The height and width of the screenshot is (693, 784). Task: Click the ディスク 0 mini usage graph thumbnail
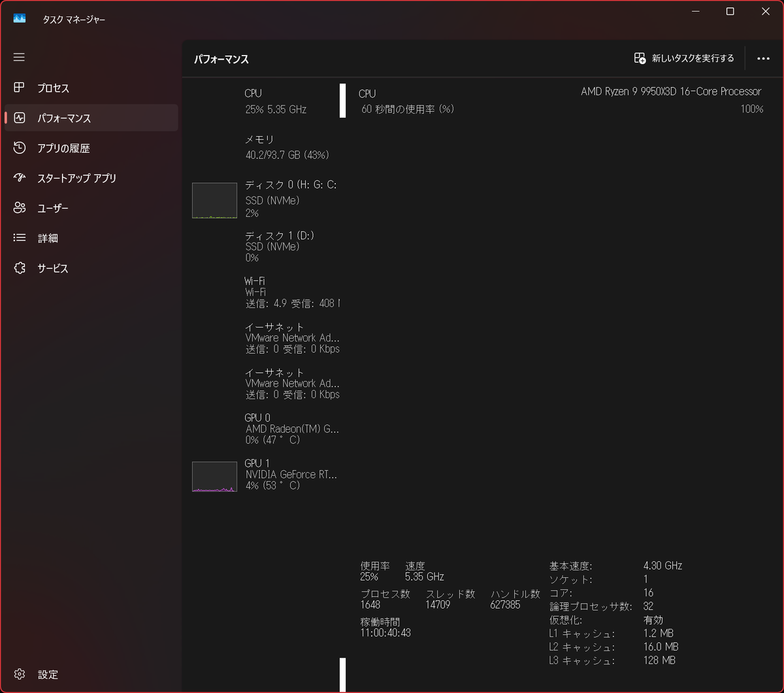click(214, 200)
